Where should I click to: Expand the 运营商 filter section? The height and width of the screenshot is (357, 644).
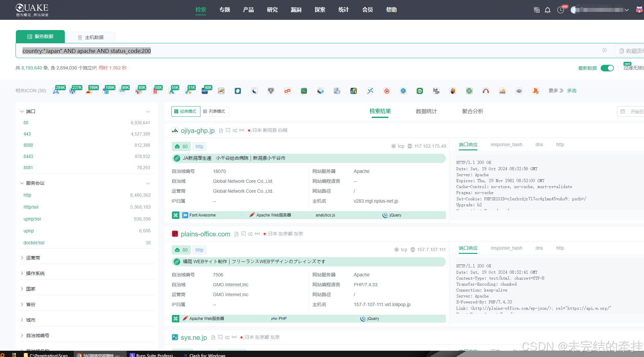click(x=33, y=258)
